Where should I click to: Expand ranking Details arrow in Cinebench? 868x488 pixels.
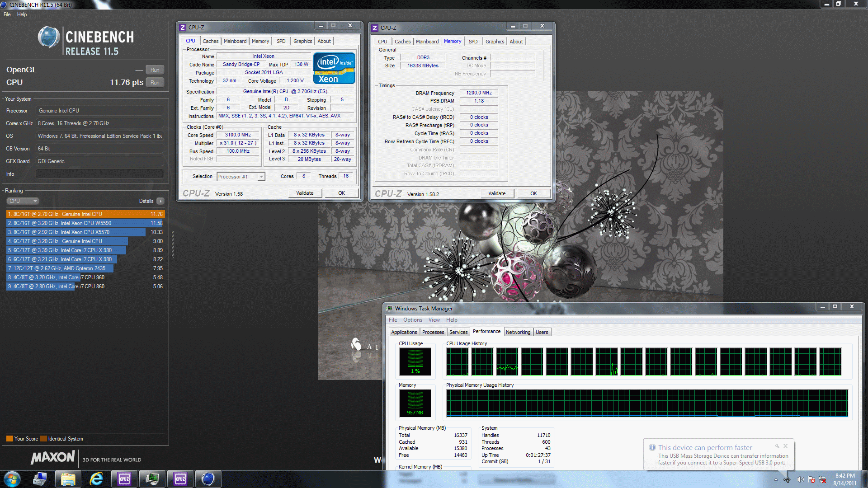click(x=160, y=201)
